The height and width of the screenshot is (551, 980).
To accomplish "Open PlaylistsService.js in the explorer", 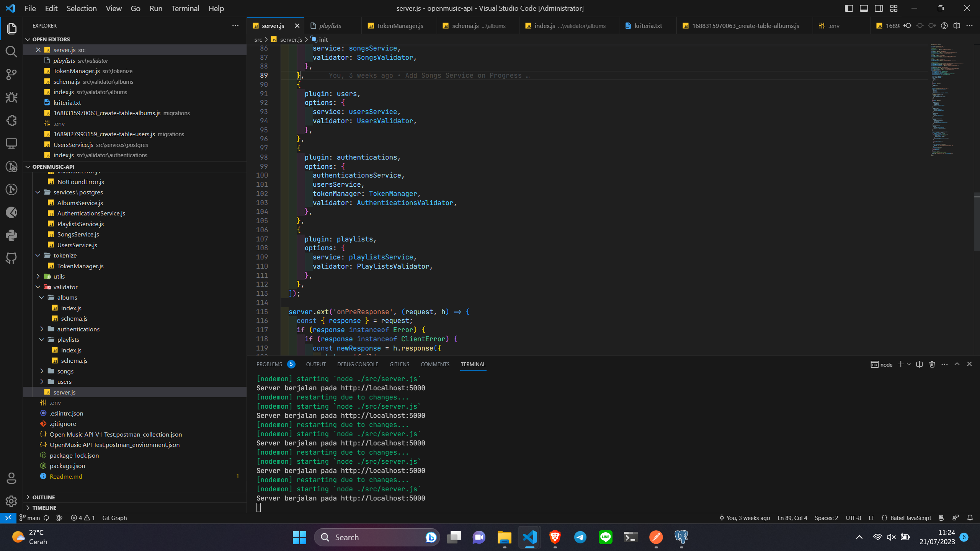I will pos(80,224).
